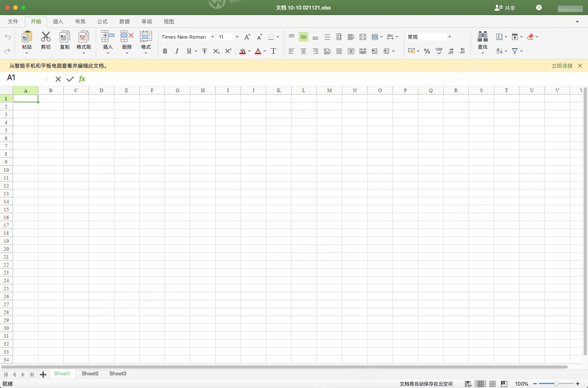Select the Format Painter (格式刷) tool

point(83,37)
